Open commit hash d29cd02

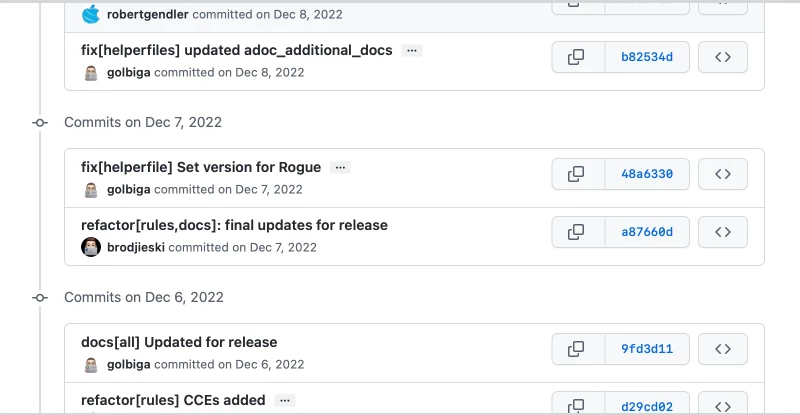pos(647,406)
